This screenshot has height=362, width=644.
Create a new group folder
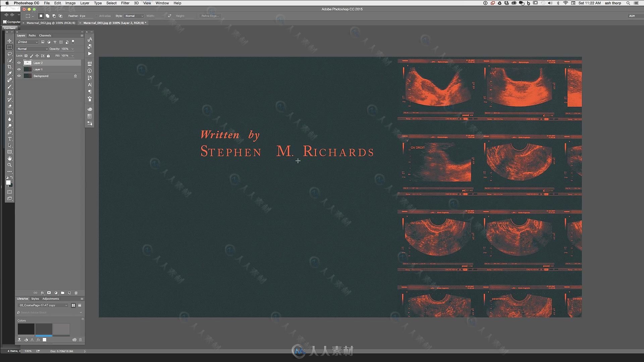pos(63,293)
